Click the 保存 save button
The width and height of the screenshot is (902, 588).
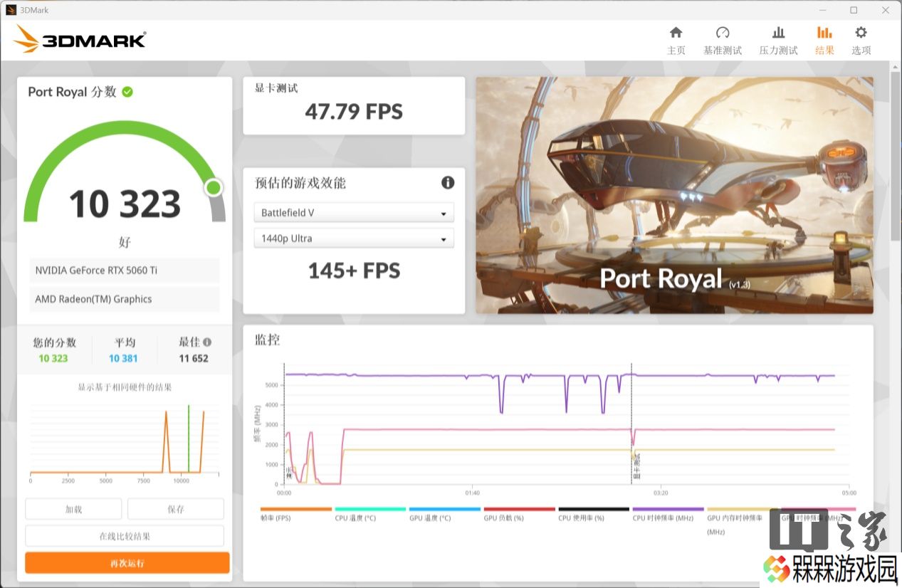pyautogui.click(x=176, y=509)
